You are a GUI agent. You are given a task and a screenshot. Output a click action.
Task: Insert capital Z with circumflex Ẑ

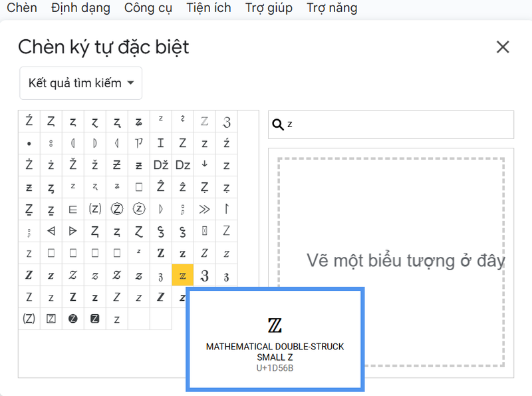(161, 187)
